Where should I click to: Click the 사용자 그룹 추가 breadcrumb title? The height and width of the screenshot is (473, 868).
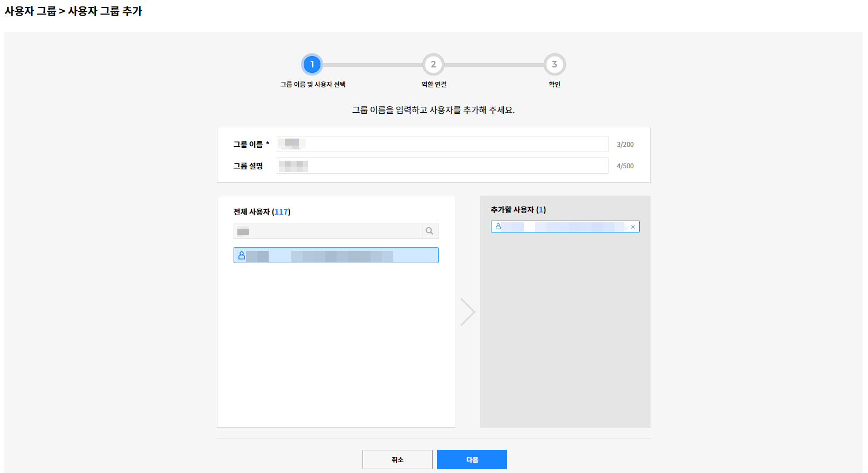tap(105, 11)
